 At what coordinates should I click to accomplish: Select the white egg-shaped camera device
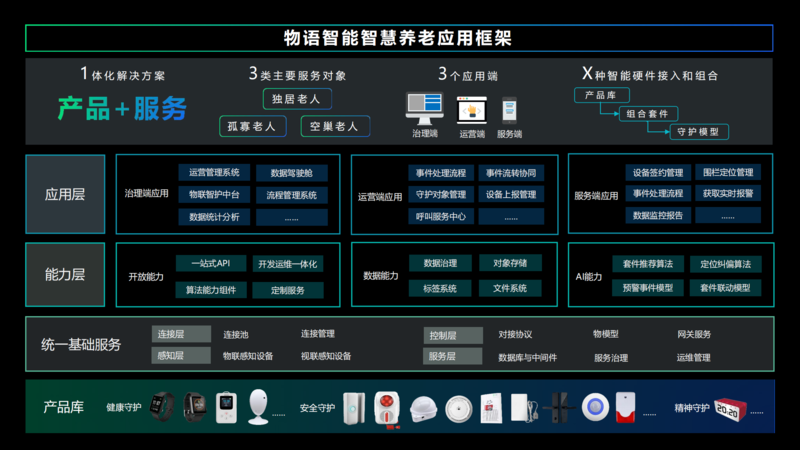click(259, 407)
